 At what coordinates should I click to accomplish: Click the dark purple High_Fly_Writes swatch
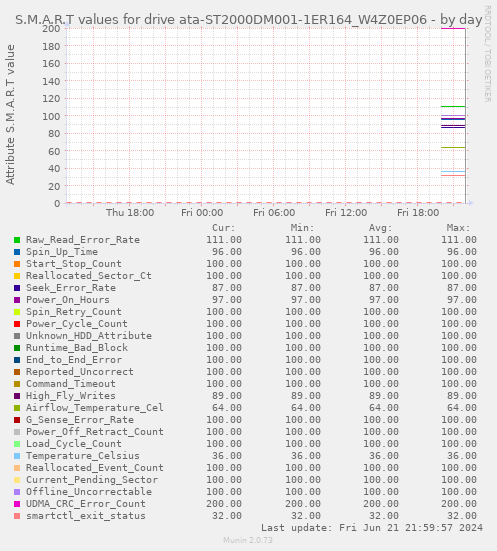pos(17,396)
